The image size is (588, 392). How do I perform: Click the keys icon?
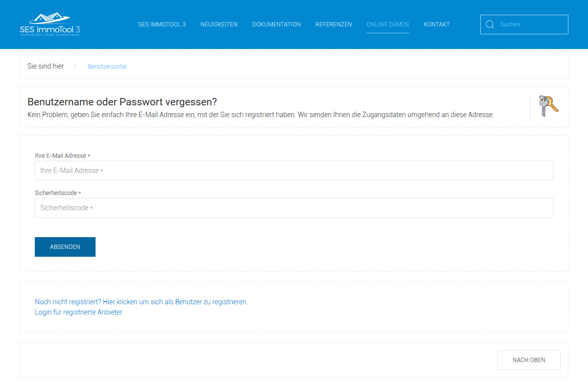pyautogui.click(x=548, y=106)
